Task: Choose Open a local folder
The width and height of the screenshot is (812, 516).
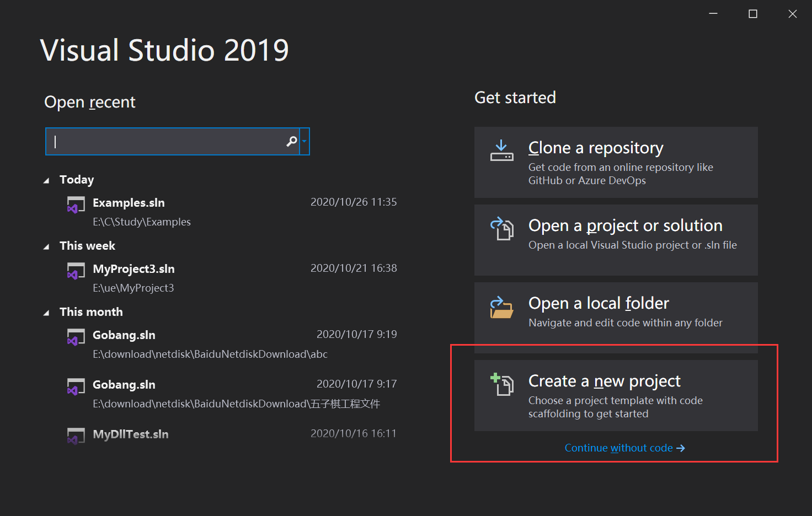Action: pyautogui.click(x=616, y=318)
